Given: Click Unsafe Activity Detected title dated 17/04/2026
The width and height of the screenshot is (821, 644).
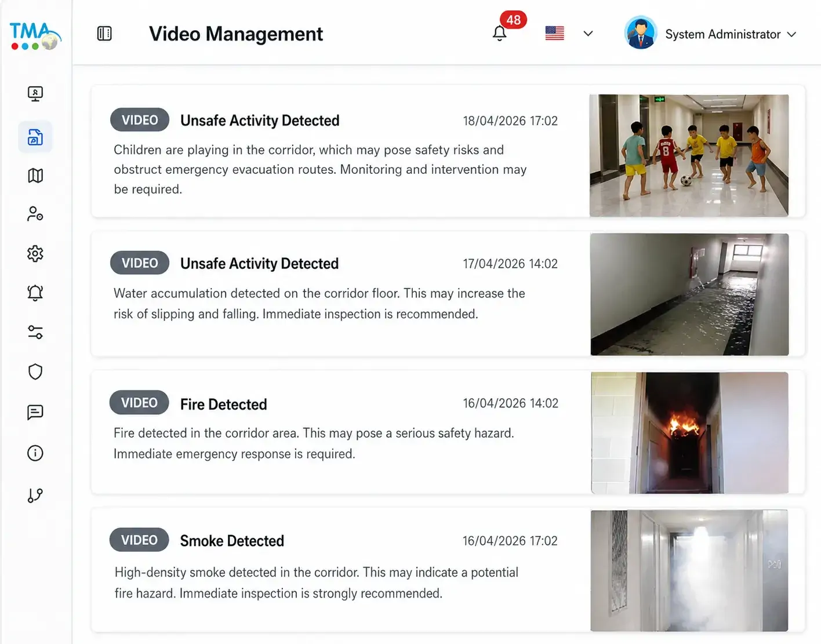Looking at the screenshot, I should [259, 264].
